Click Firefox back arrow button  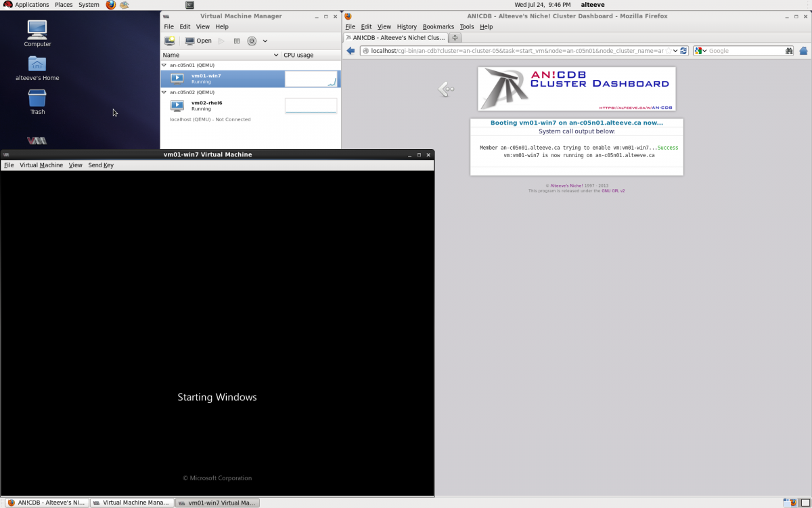point(351,51)
